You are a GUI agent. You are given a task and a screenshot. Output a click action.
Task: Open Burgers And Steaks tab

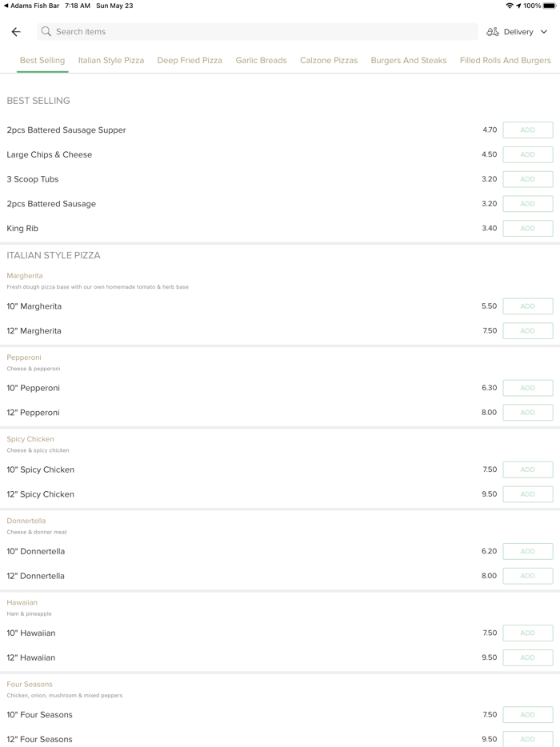pyautogui.click(x=409, y=60)
